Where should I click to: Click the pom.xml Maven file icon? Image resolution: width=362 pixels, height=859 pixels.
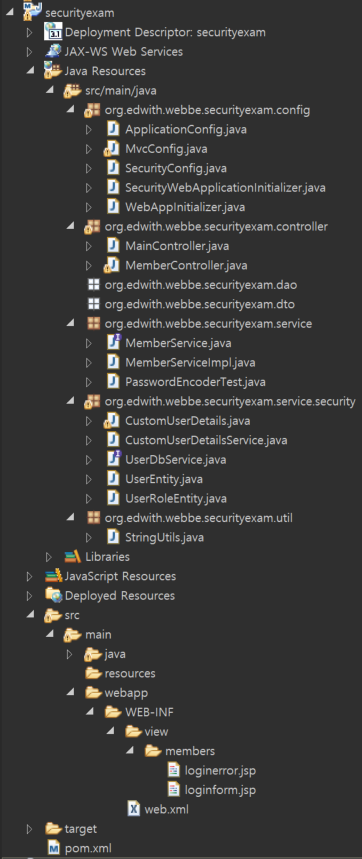(53, 848)
